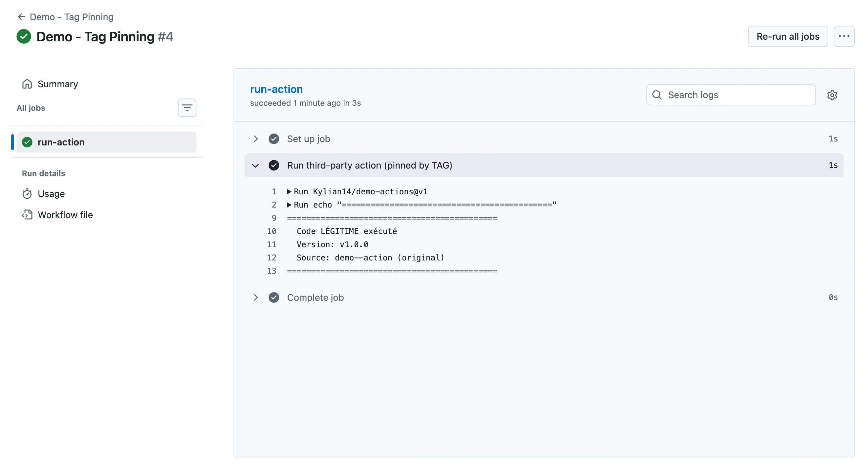Click log line 'Version: v1.0.0'
This screenshot has height=468, width=868.
click(332, 245)
